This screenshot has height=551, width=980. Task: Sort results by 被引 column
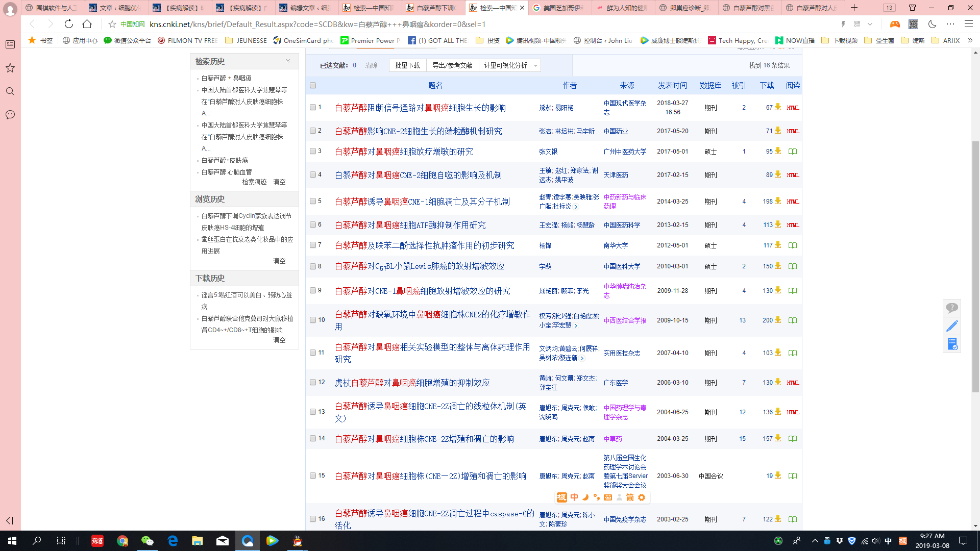739,85
